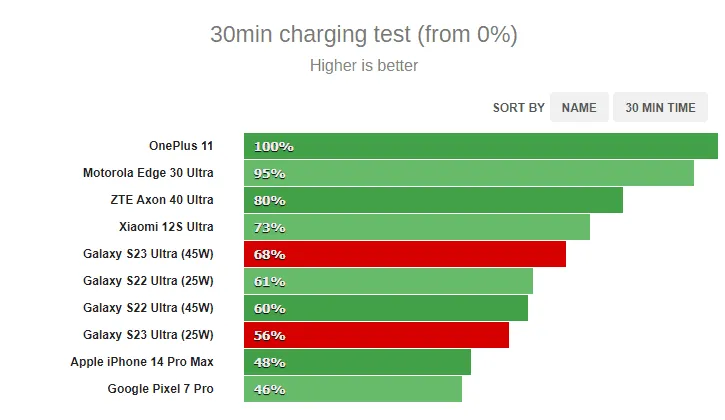Click the Google Pixel 7 Pro bar
The height and width of the screenshot is (420, 725).
point(352,389)
